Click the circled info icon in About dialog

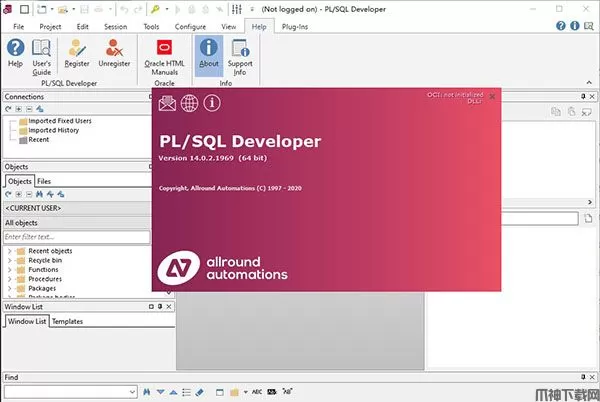(212, 103)
